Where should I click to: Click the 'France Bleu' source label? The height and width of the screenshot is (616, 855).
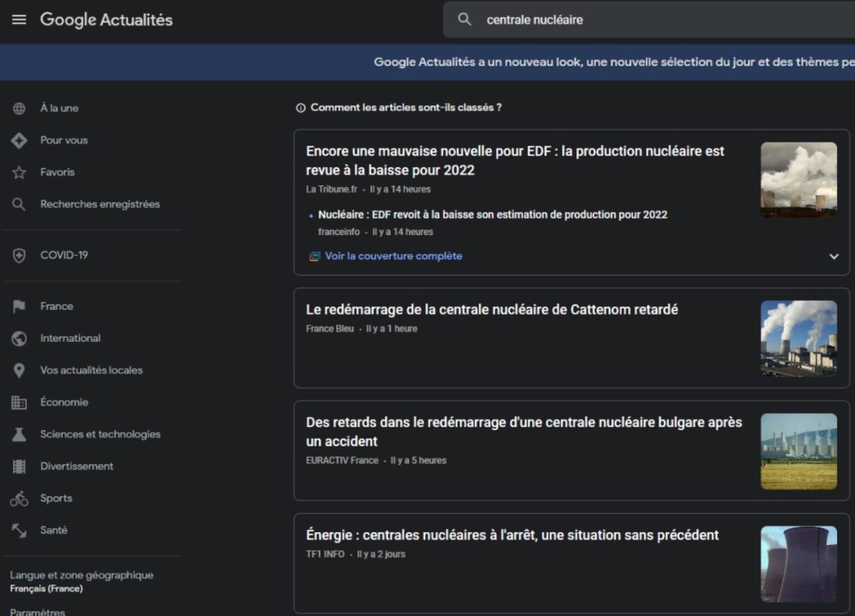coord(330,329)
